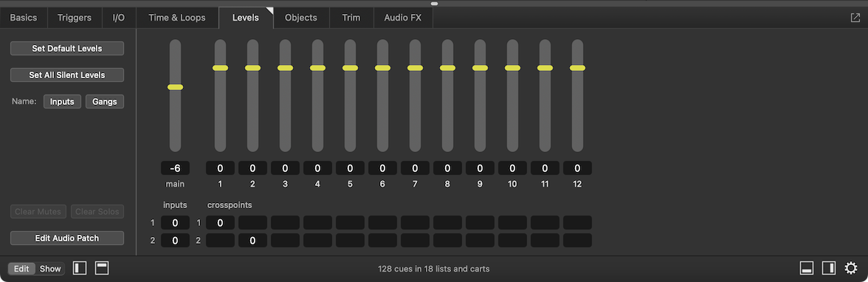Image resolution: width=868 pixels, height=282 pixels.
Task: Click empty crosspoint row 2 output 12
Action: pyautogui.click(x=577, y=241)
